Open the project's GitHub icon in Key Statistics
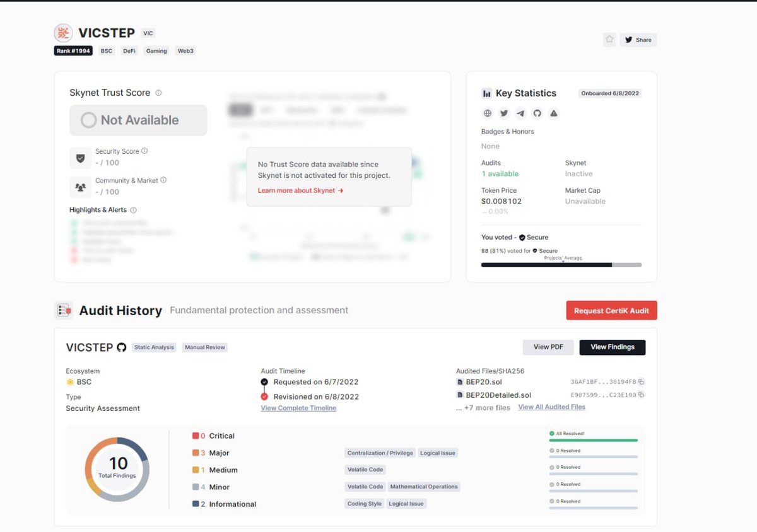Viewport: 757px width, 532px height. [537, 113]
